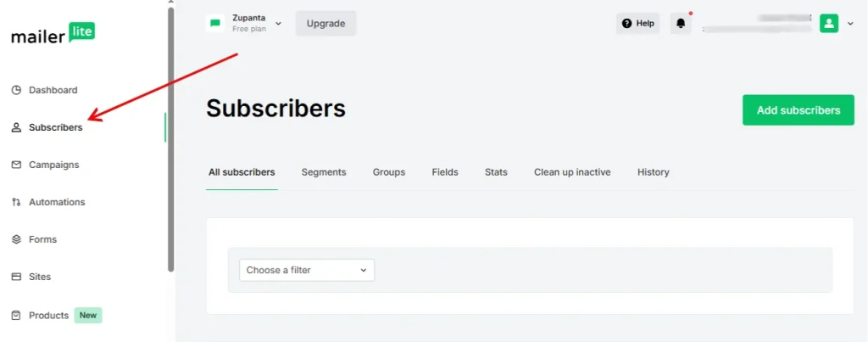The image size is (868, 342).
Task: Click the Add subscribers button
Action: [x=798, y=109]
